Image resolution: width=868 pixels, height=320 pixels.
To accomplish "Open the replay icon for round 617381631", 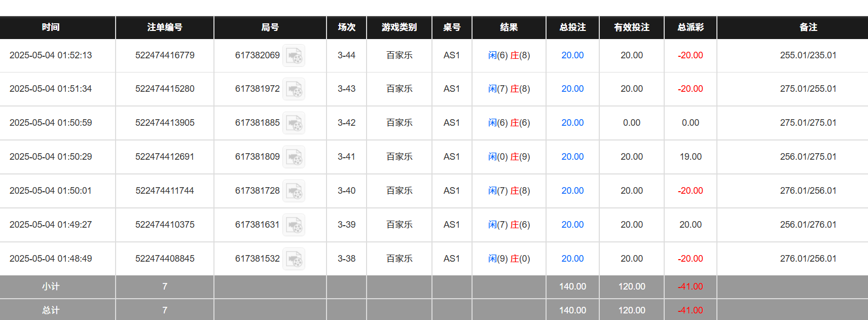I will 295,225.
